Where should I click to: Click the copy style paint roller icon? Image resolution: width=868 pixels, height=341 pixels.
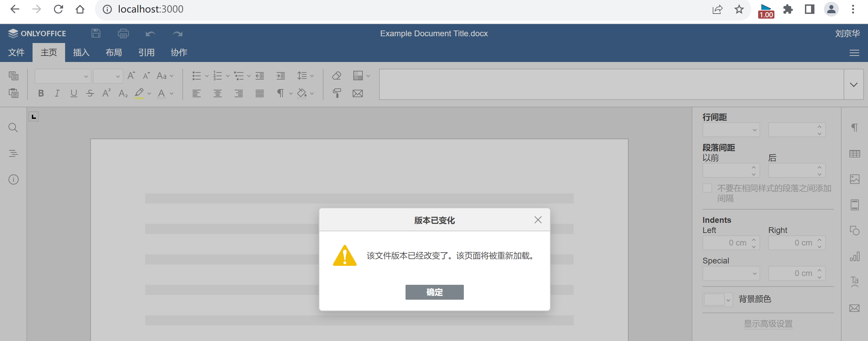point(337,93)
